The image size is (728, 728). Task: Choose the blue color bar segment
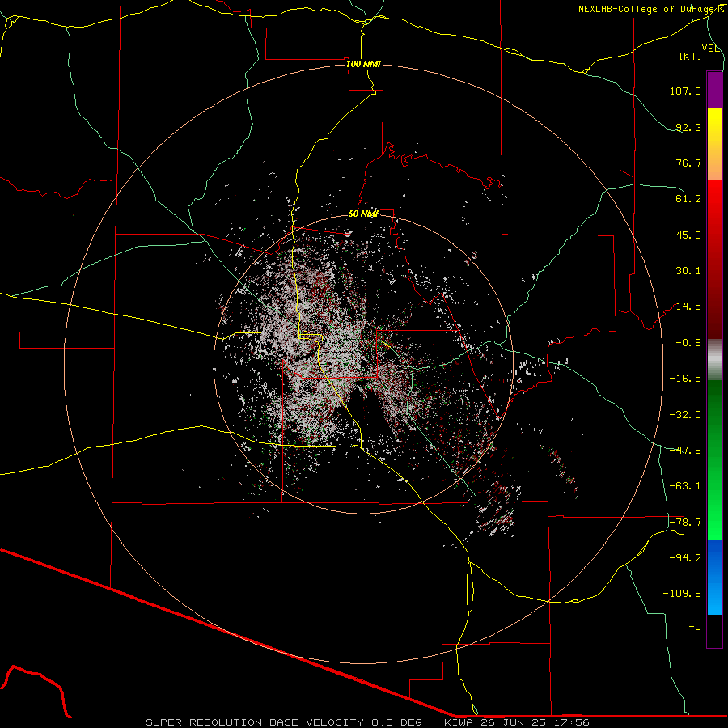714,577
